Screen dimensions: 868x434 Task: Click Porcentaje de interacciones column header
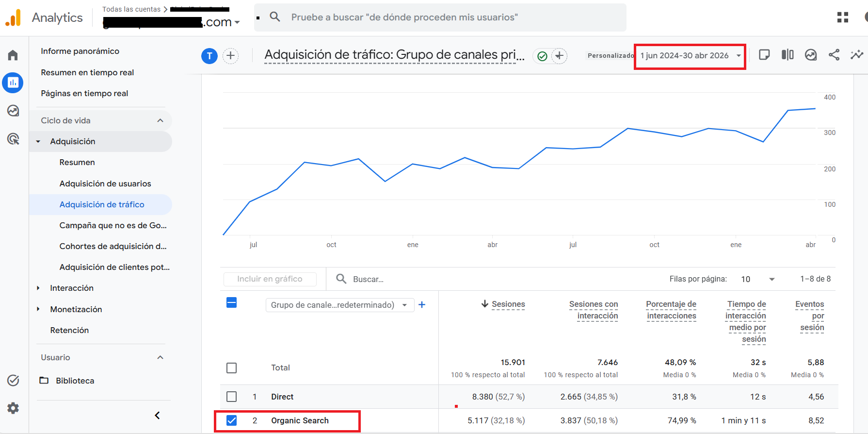[671, 310]
